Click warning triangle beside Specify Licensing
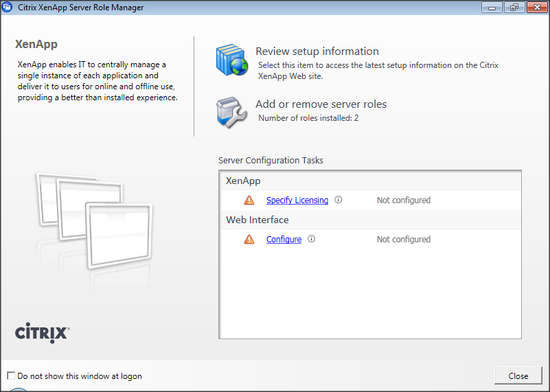Screen dimensions: 550x392 [x=249, y=200]
